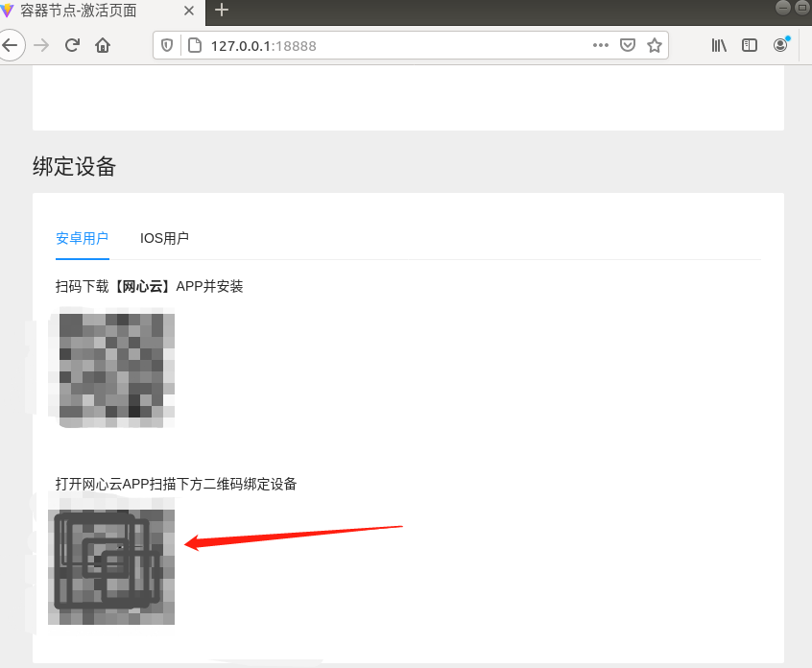Click the 网心云 APP download QR code
The image size is (812, 668).
[x=110, y=368]
